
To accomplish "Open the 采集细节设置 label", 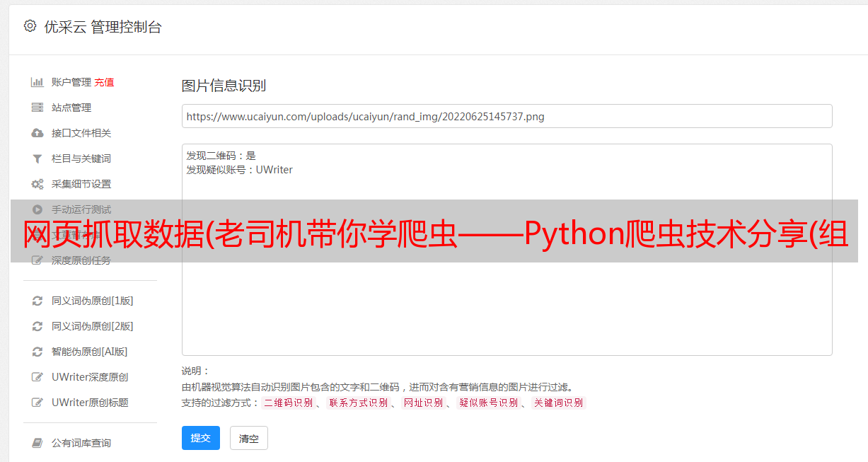I will 81,184.
